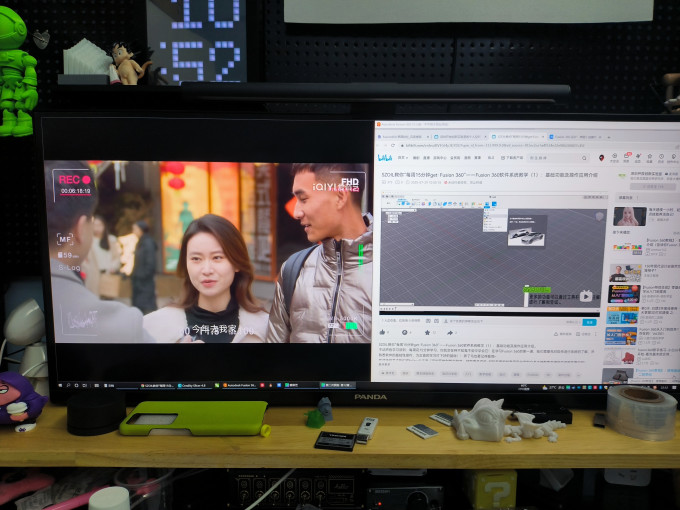Image resolution: width=680 pixels, height=510 pixels.
Task: Open the history icon in the Bilibili header
Action: click(x=661, y=157)
